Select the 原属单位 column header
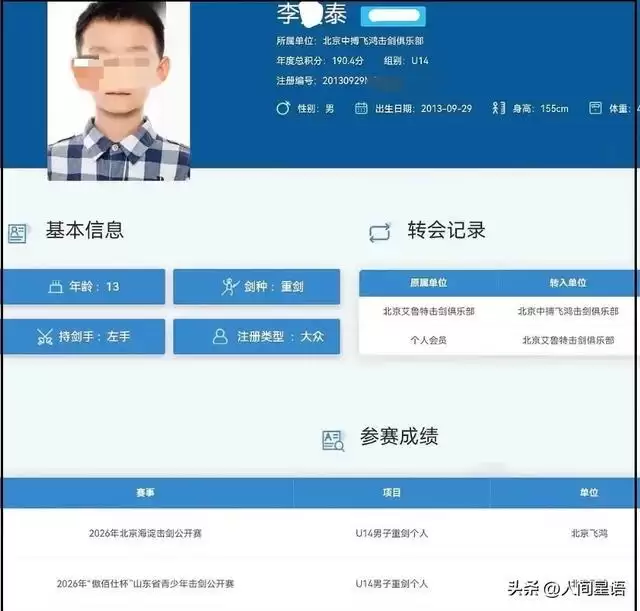This screenshot has height=611, width=640. [x=429, y=283]
